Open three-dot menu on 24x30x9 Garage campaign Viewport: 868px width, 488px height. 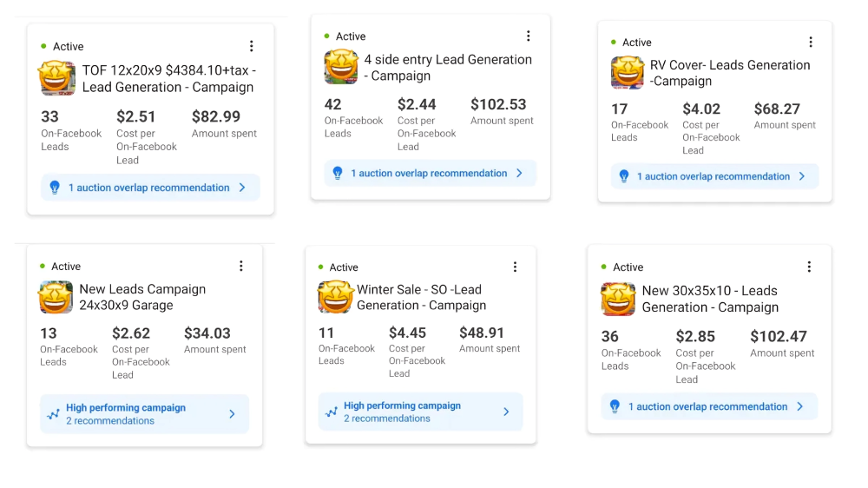(241, 266)
